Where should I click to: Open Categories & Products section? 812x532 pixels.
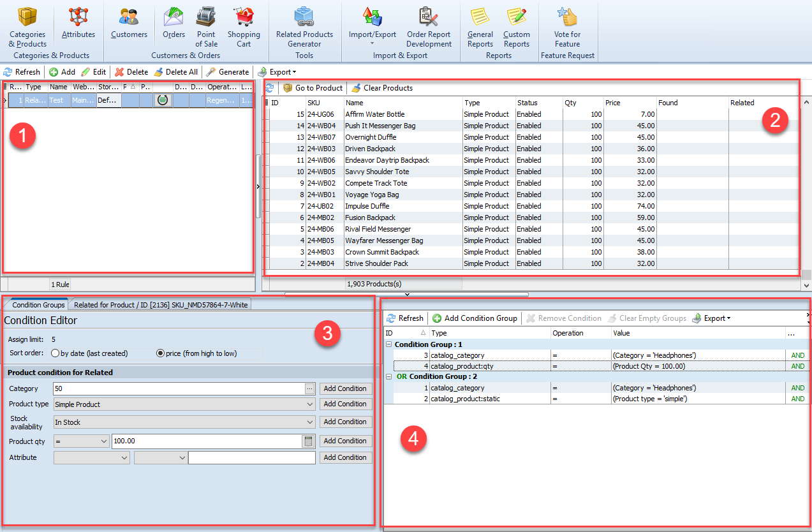pos(27,27)
